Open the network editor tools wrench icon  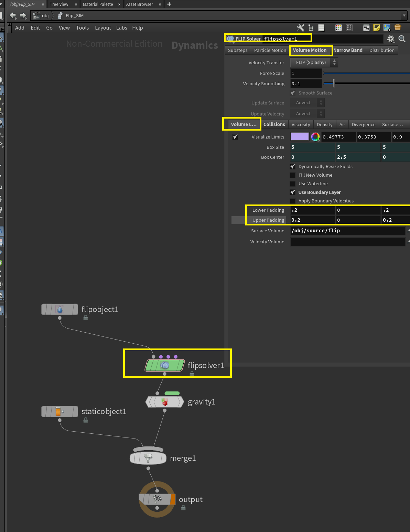click(x=301, y=28)
